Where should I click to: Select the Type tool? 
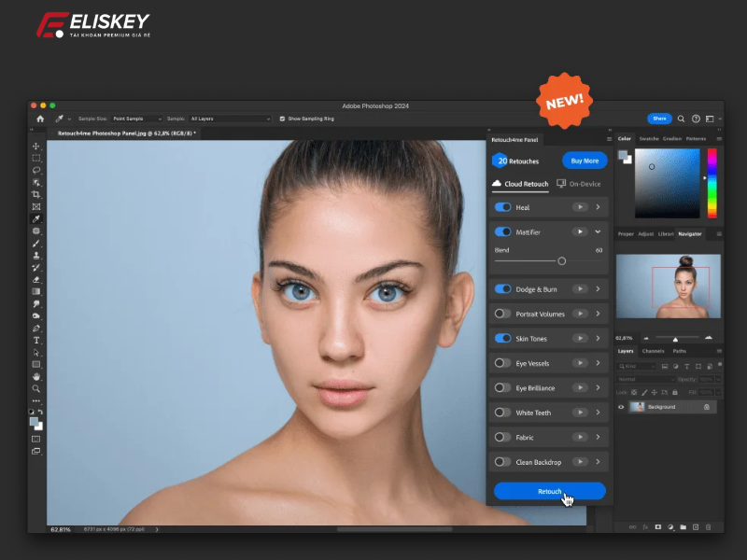[x=36, y=341]
